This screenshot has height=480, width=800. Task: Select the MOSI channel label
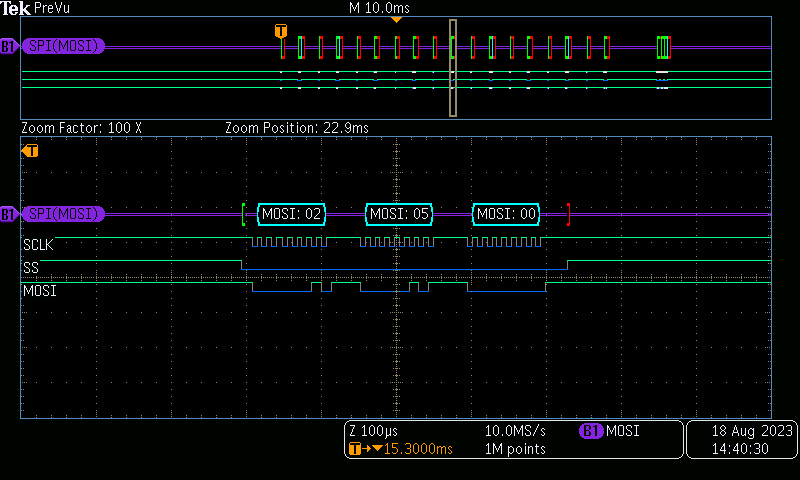(x=40, y=291)
